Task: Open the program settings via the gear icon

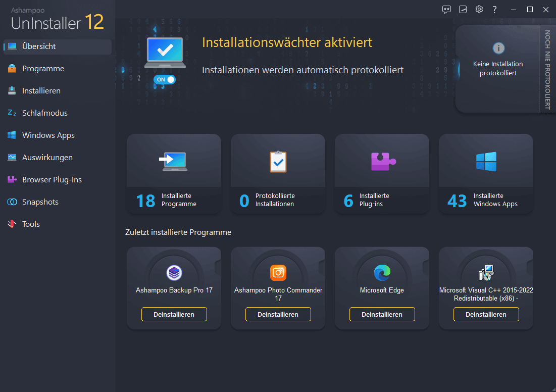Action: [x=479, y=9]
